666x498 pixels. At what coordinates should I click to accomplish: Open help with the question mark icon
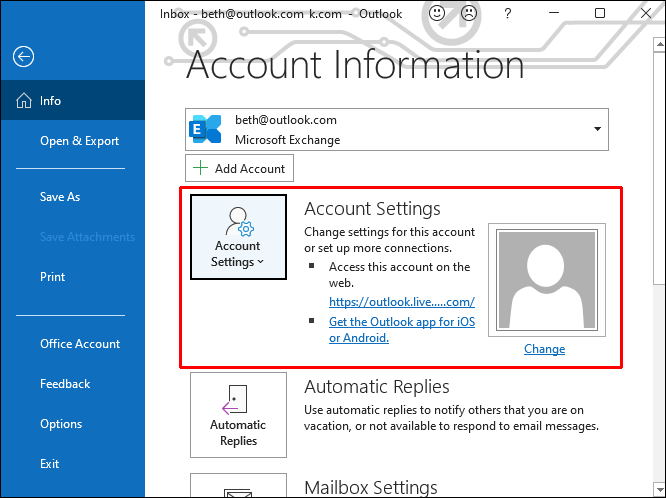pos(509,14)
